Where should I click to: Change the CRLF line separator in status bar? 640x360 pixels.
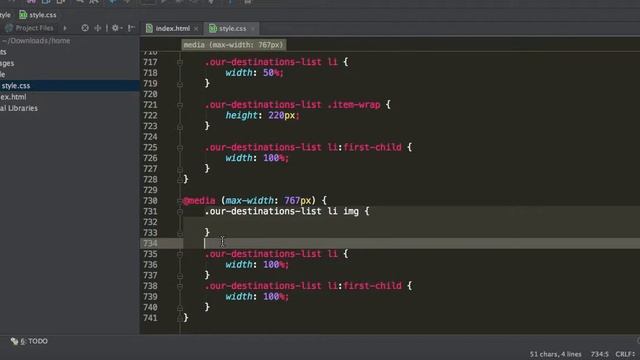625,354
